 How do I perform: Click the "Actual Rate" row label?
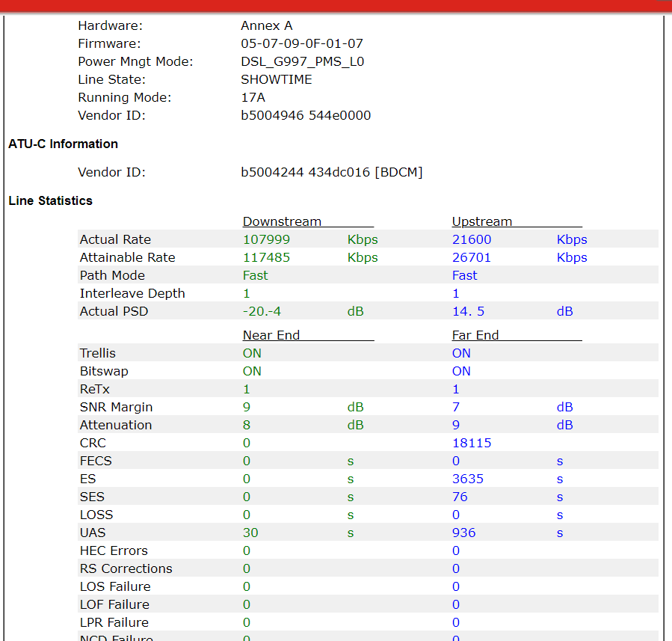click(x=115, y=239)
